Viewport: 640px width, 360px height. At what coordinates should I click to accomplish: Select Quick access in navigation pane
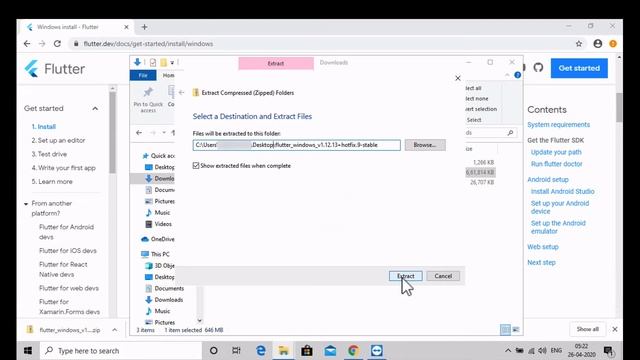click(x=158, y=156)
